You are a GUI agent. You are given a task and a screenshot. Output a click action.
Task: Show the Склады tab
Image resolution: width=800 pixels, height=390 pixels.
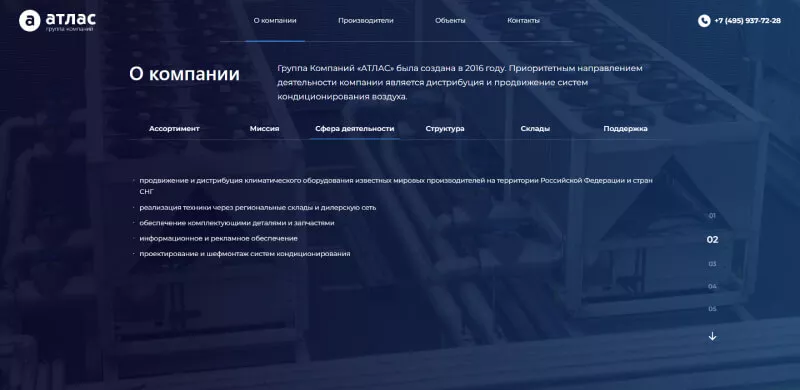click(535, 129)
